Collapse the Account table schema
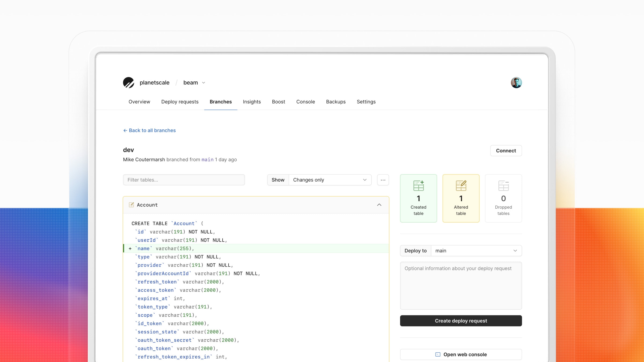This screenshot has height=362, width=644. tap(379, 205)
